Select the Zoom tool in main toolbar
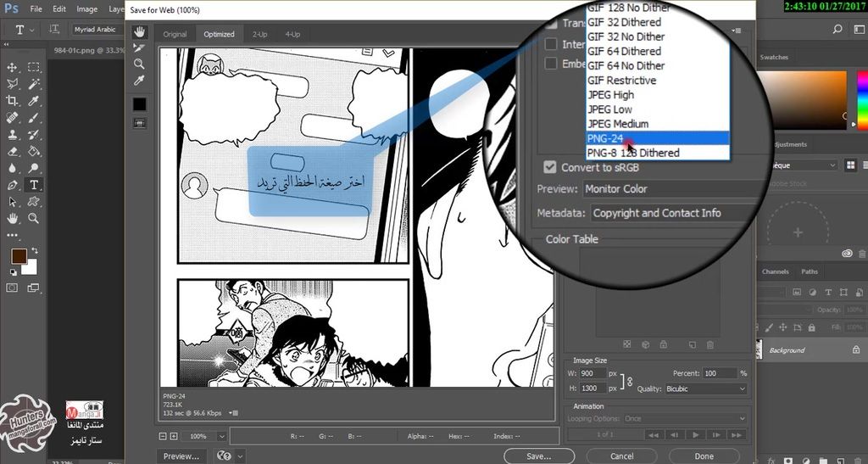 pyautogui.click(x=34, y=218)
